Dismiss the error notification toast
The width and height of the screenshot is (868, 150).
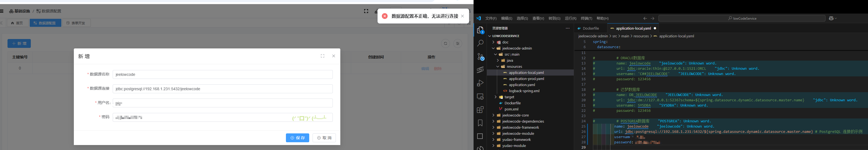point(463,16)
